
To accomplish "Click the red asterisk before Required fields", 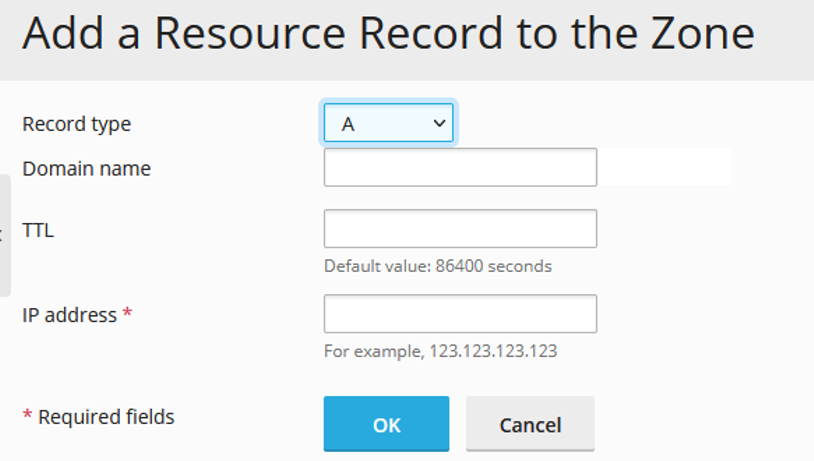I will click(28, 414).
